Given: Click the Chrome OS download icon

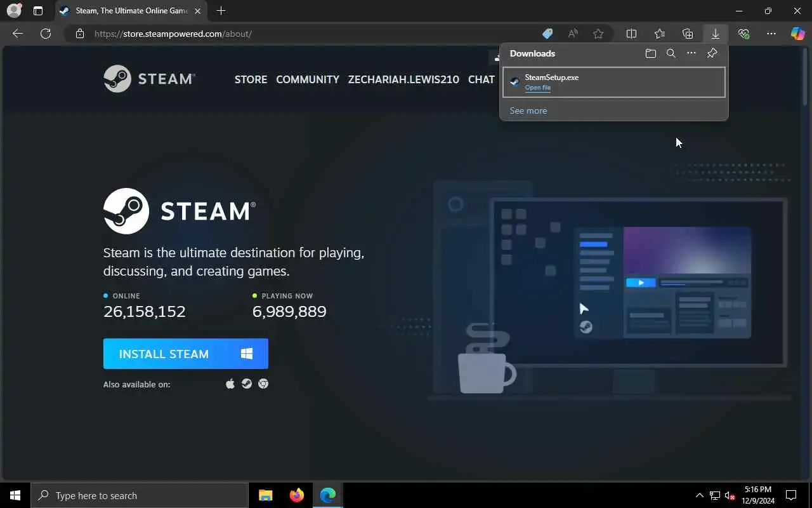Looking at the screenshot, I should tap(263, 384).
